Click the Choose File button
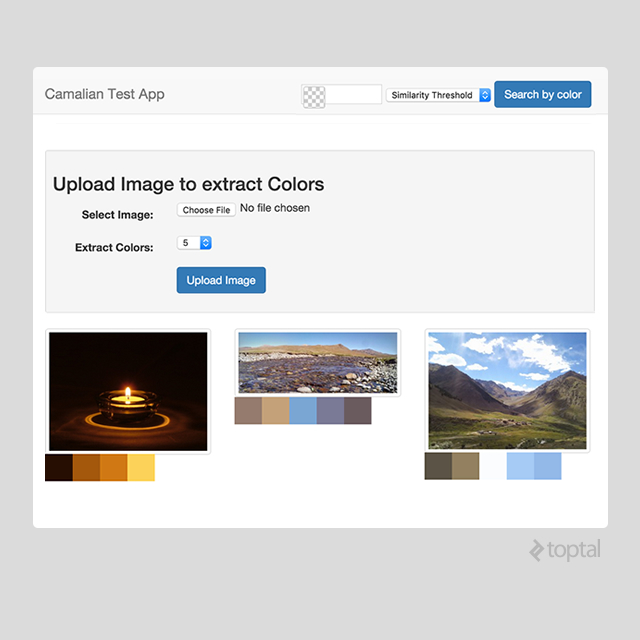 (206, 210)
